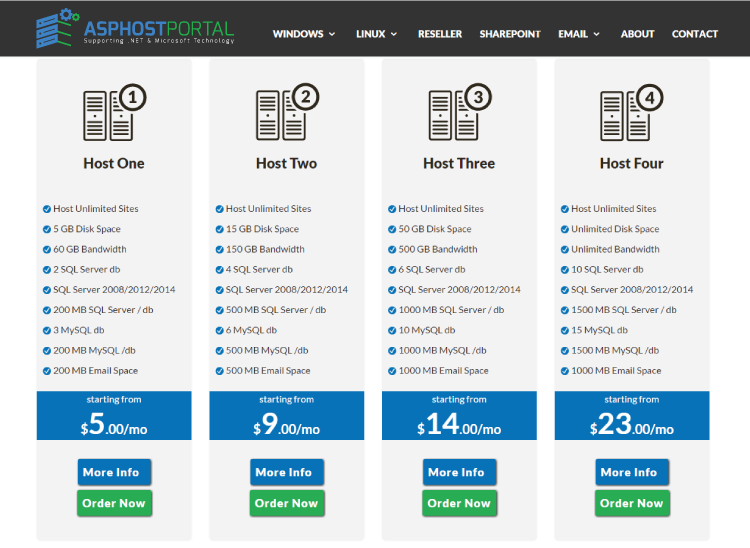The height and width of the screenshot is (548, 750).
Task: Click '200 MB SQL Server / db' text
Action: [x=103, y=310]
